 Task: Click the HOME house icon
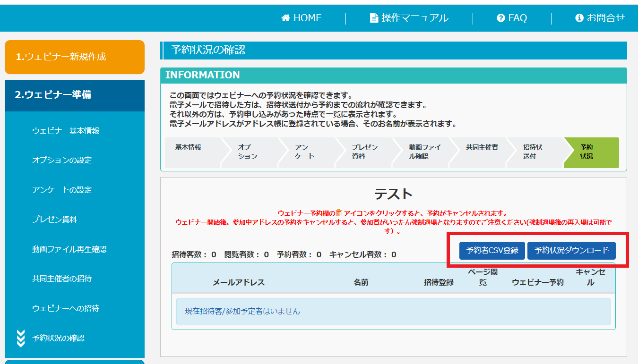click(285, 18)
